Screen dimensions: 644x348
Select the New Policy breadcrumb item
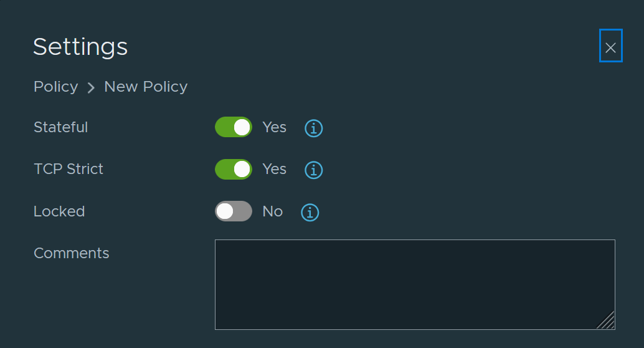146,87
